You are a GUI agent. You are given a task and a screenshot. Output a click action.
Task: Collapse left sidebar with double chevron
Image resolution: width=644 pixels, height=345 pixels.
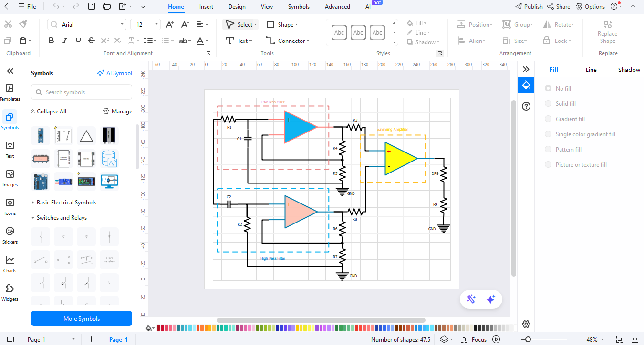click(x=10, y=71)
